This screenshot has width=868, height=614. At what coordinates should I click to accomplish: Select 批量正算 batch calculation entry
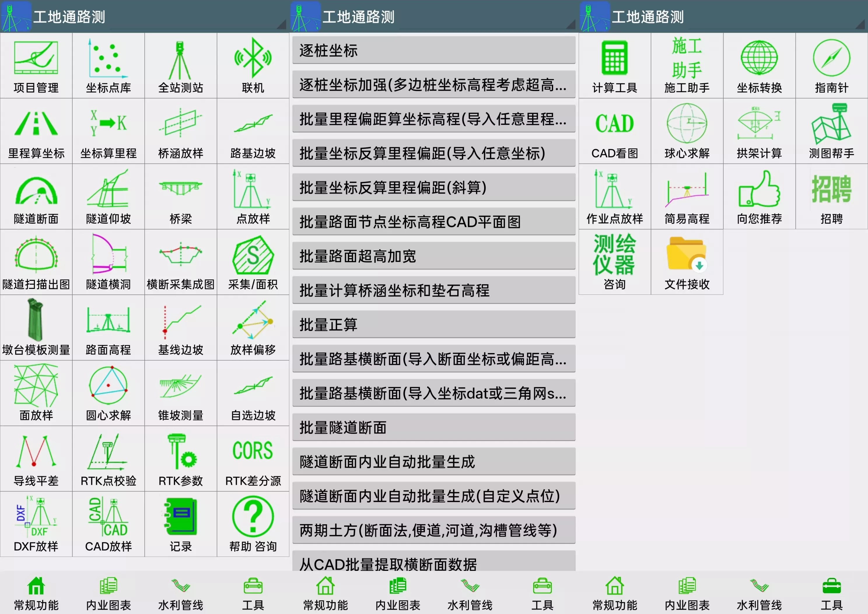(433, 324)
